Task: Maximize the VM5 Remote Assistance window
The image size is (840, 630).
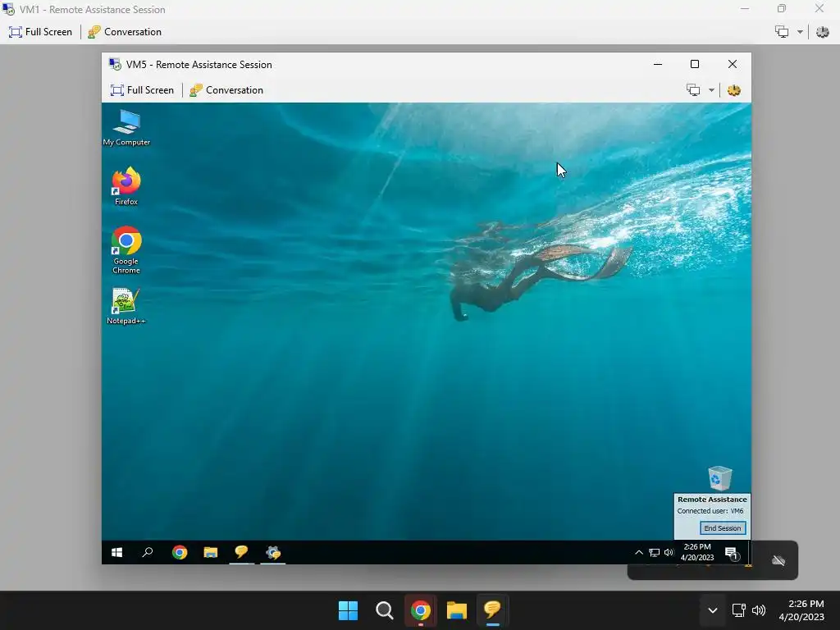Action: pos(695,64)
